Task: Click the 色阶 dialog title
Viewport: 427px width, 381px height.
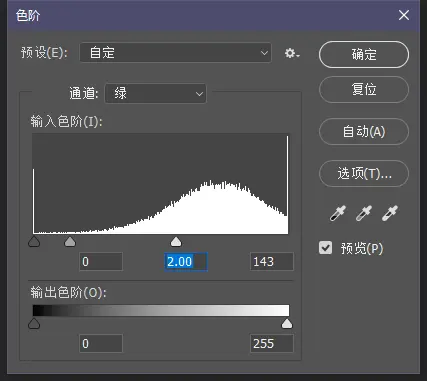Action: [28, 16]
